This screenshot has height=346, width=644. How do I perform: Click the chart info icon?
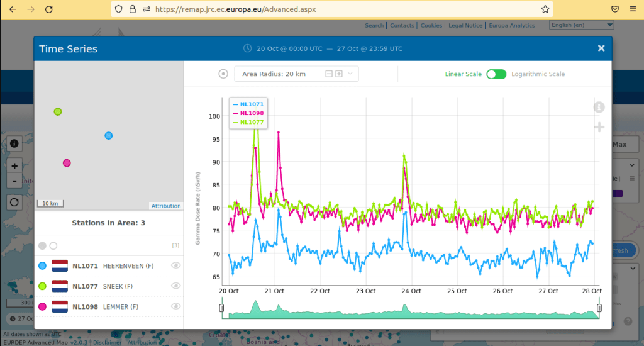click(x=599, y=107)
